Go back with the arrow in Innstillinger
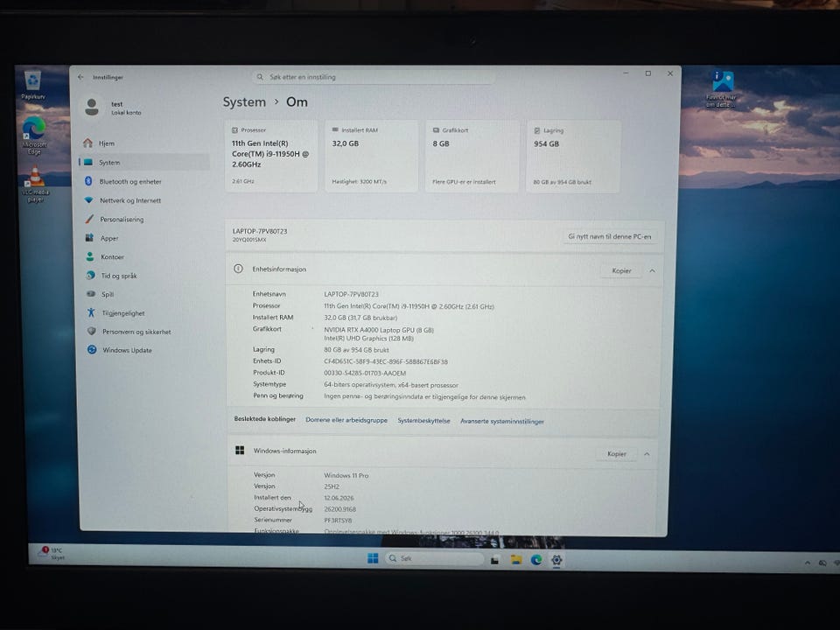 (80, 77)
